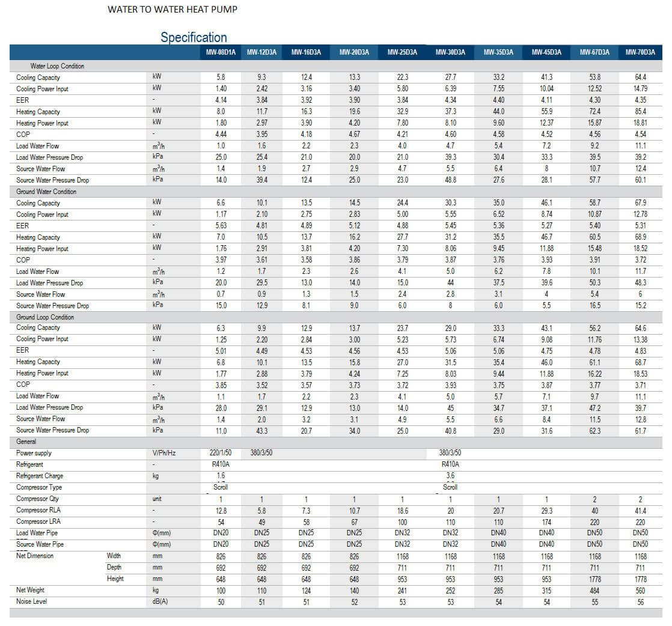Click the Refrigerant Charge row label
The width and height of the screenshot is (672, 626).
click(x=40, y=476)
